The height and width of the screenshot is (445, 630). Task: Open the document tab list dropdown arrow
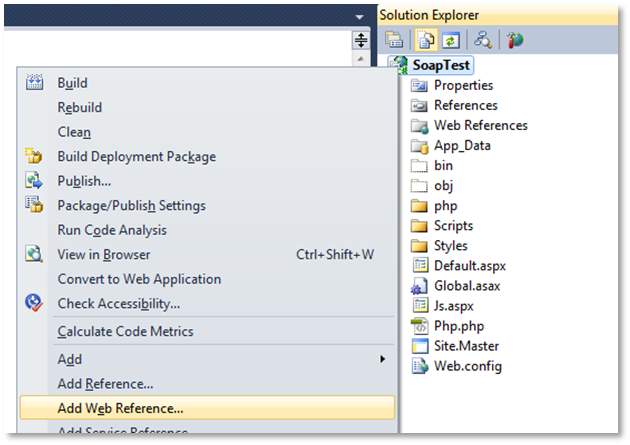(360, 17)
